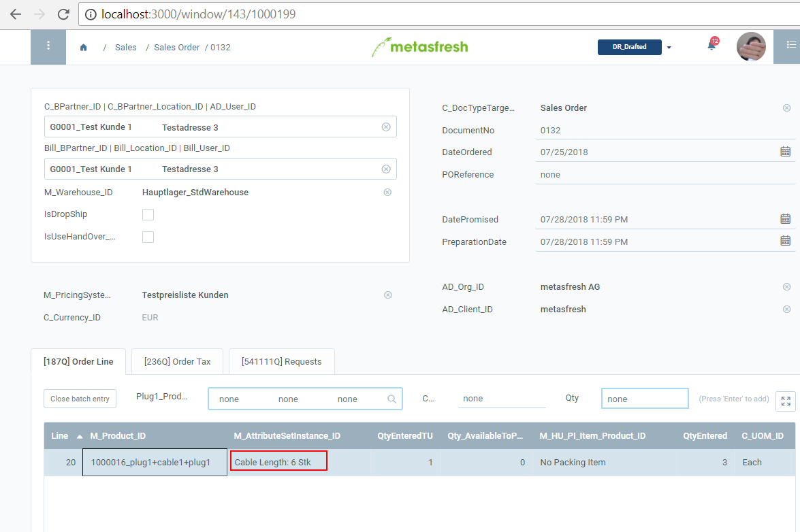Clear the M_PricingSystem value
The image size is (800, 532).
[388, 295]
